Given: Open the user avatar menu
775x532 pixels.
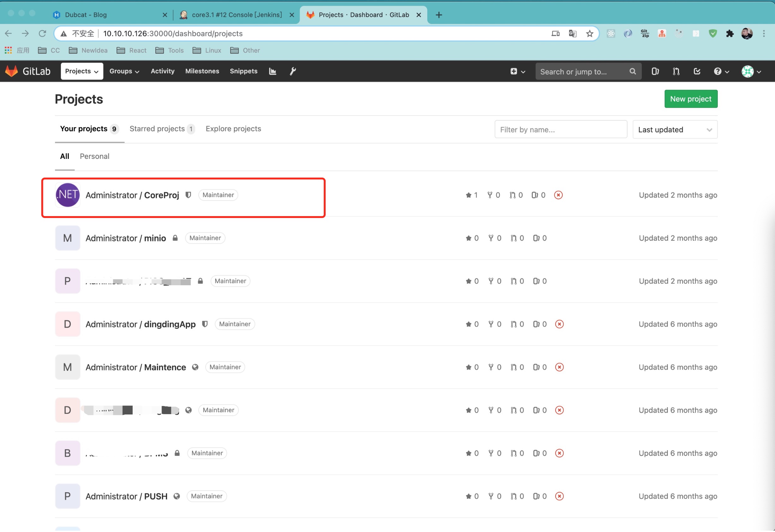Looking at the screenshot, I should (751, 71).
